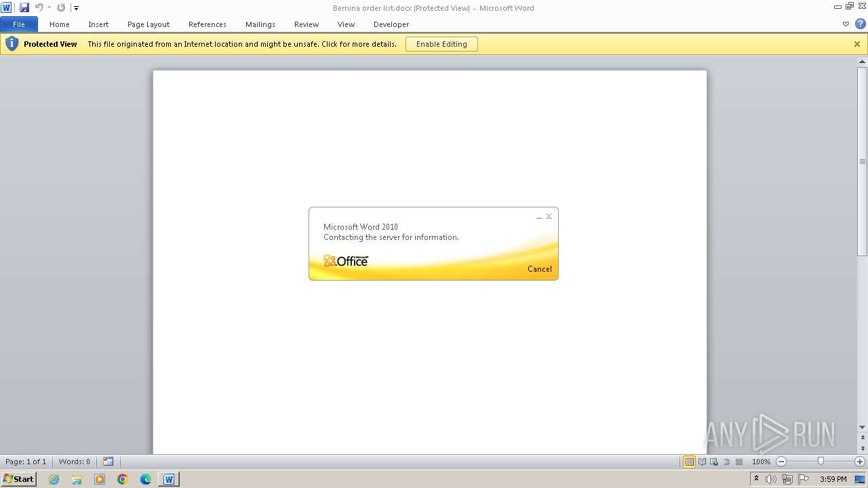Click the Redo icon in Quick Access Toolbar

(61, 7)
